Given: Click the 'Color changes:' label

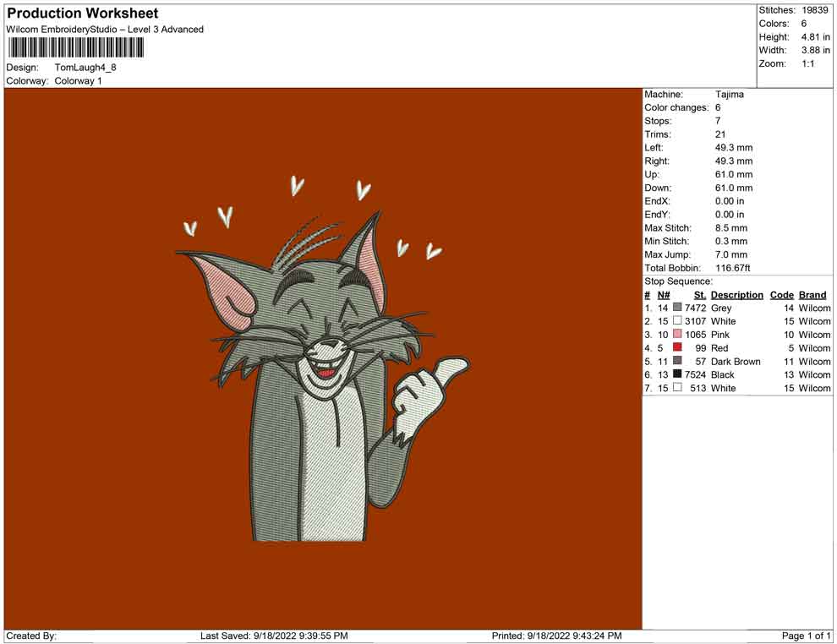Looking at the screenshot, I should (x=676, y=107).
